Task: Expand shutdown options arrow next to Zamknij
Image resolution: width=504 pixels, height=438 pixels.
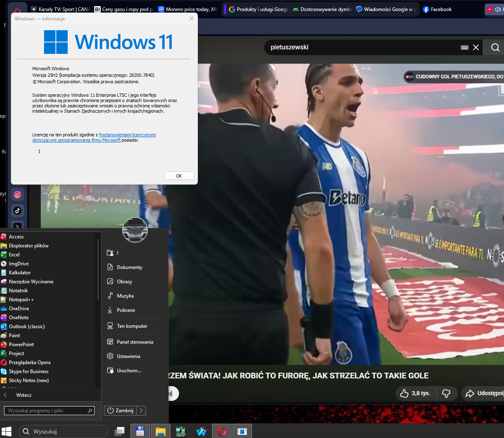Action: 141,411
